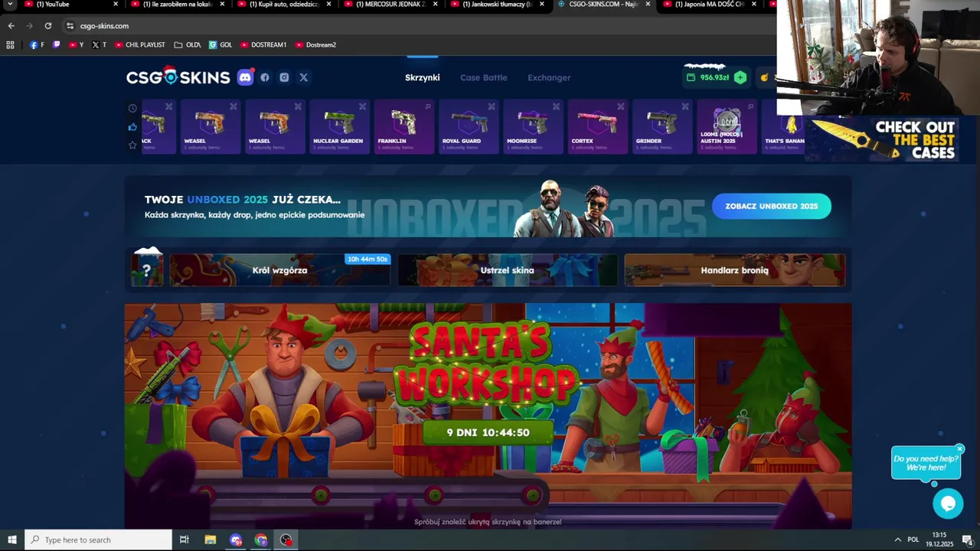Image resolution: width=980 pixels, height=551 pixels.
Task: Open File Explorer from the taskbar
Action: click(211, 540)
